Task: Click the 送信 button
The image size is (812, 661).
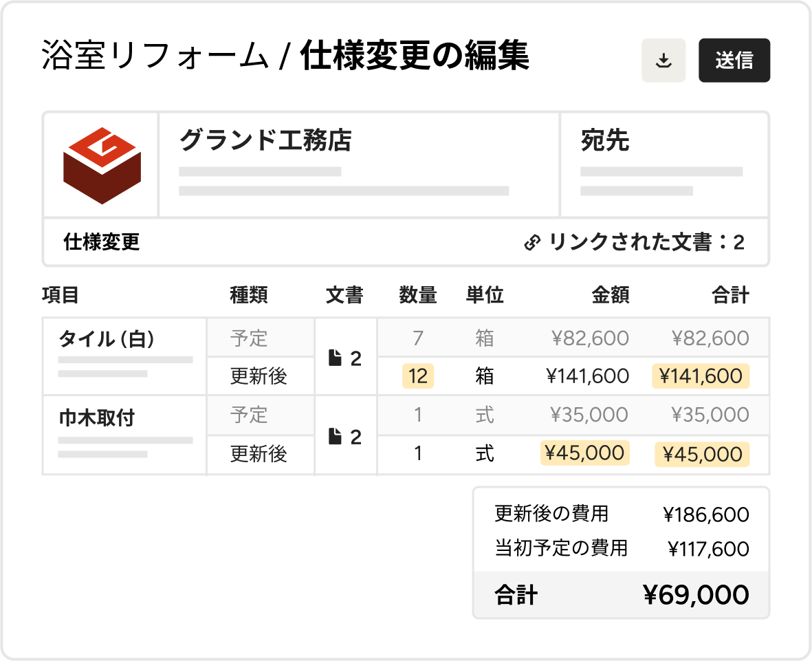Action: pyautogui.click(x=734, y=61)
